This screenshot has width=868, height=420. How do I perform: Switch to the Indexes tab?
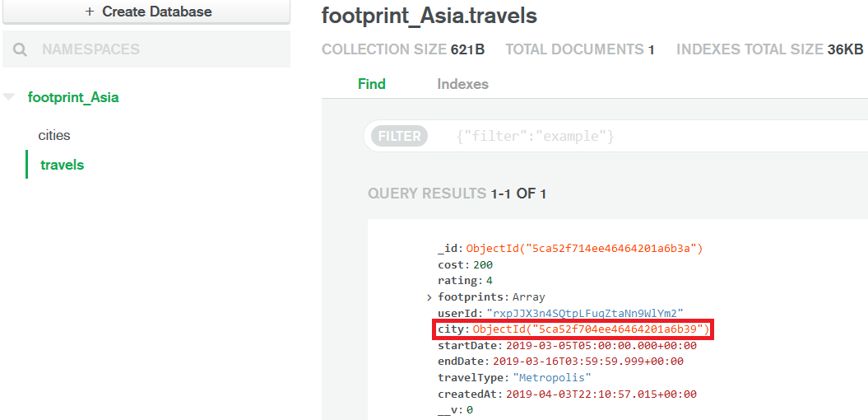(x=462, y=84)
